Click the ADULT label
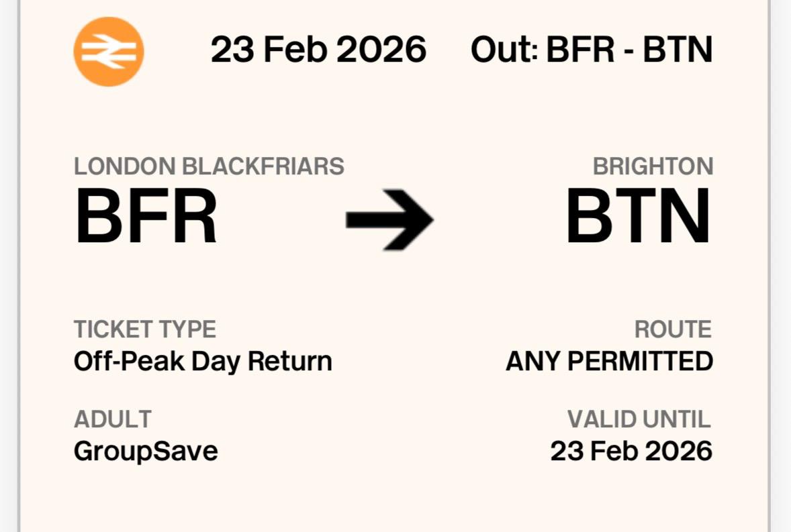The height and width of the screenshot is (532, 791). (113, 419)
